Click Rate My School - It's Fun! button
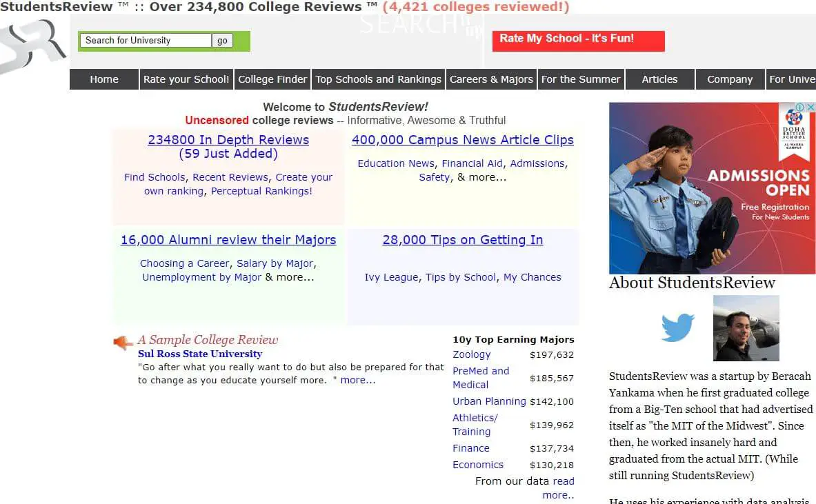The height and width of the screenshot is (504, 816). tap(578, 41)
